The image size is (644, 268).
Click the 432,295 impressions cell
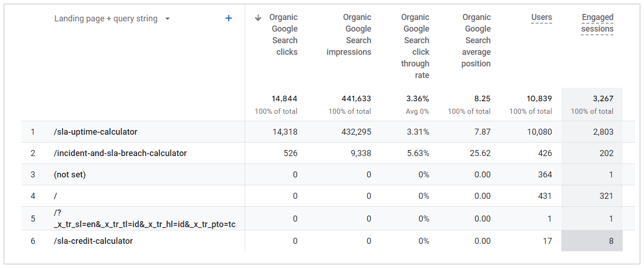(x=356, y=132)
